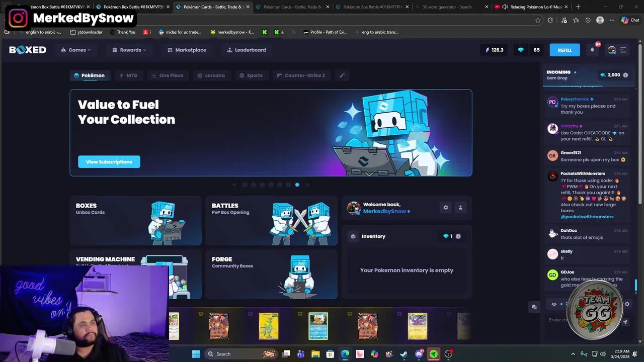Click the gem diamond balance icon

521,50
